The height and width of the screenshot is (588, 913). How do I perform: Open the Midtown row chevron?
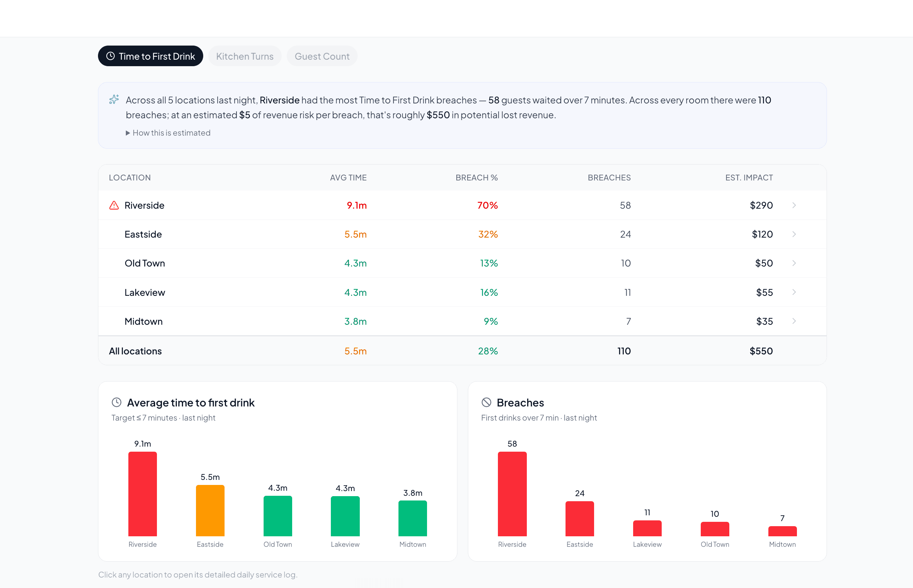tap(794, 321)
